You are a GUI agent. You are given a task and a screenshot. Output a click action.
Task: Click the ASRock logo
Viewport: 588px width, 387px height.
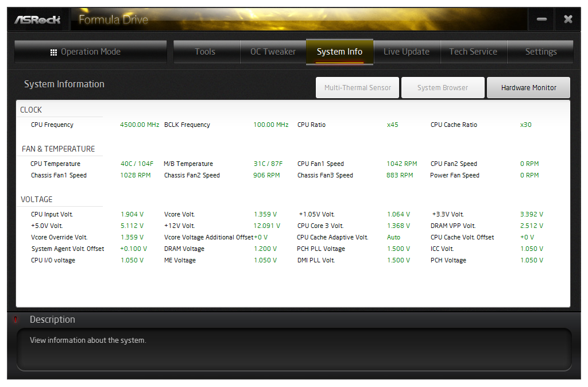pos(38,20)
